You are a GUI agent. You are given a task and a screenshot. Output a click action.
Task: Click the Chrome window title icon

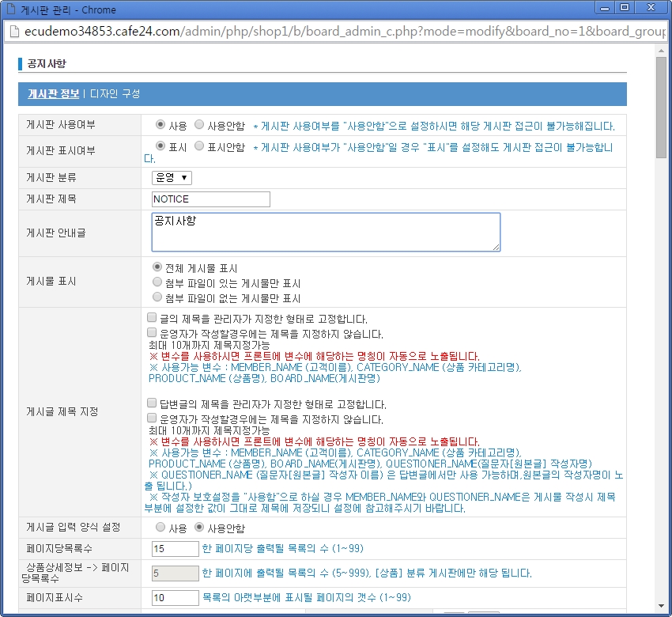click(11, 9)
